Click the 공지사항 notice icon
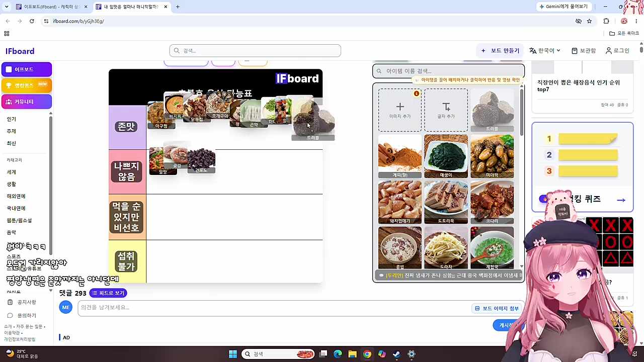Image resolution: width=644 pixels, height=362 pixels. coord(10,302)
